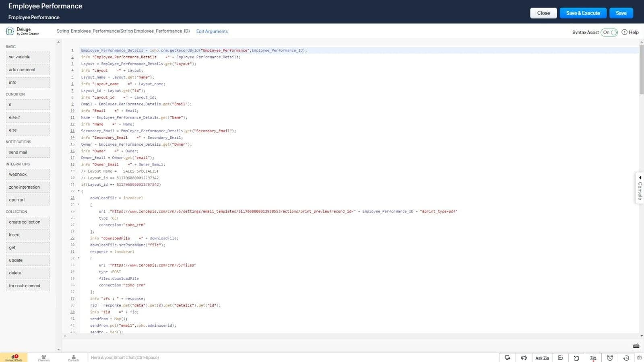Viewport: 644px width, 362px height.
Task: Select the 'create collection' task
Action: (x=28, y=222)
